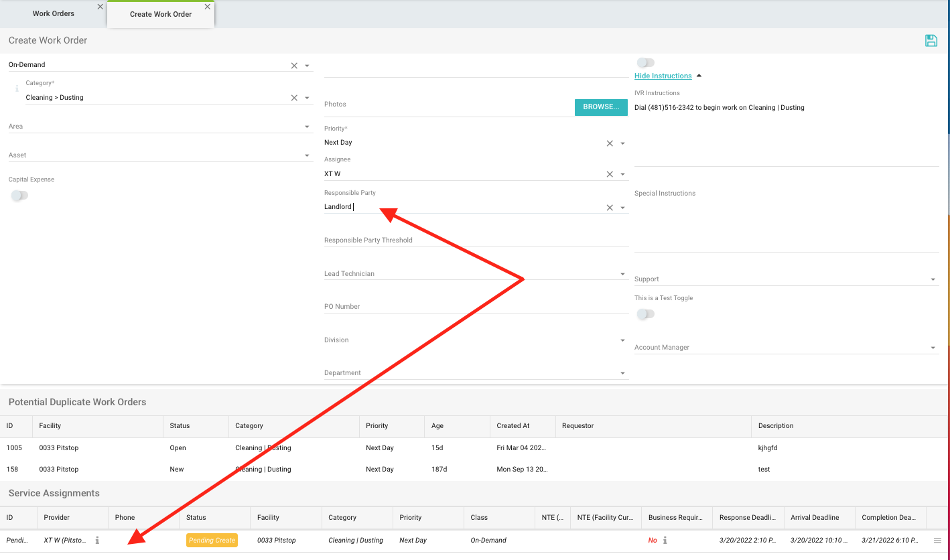The height and width of the screenshot is (560, 950).
Task: Clear the XT W assignee value
Action: tap(610, 174)
